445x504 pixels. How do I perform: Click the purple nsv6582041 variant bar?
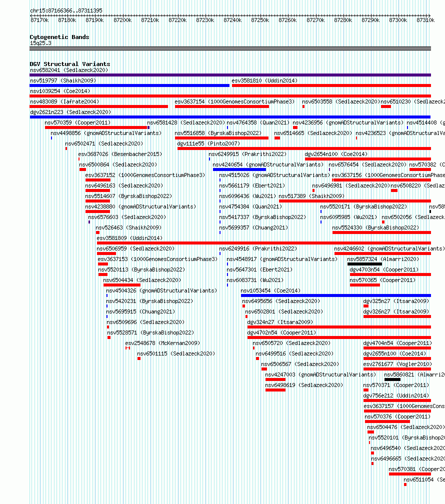(x=230, y=75)
